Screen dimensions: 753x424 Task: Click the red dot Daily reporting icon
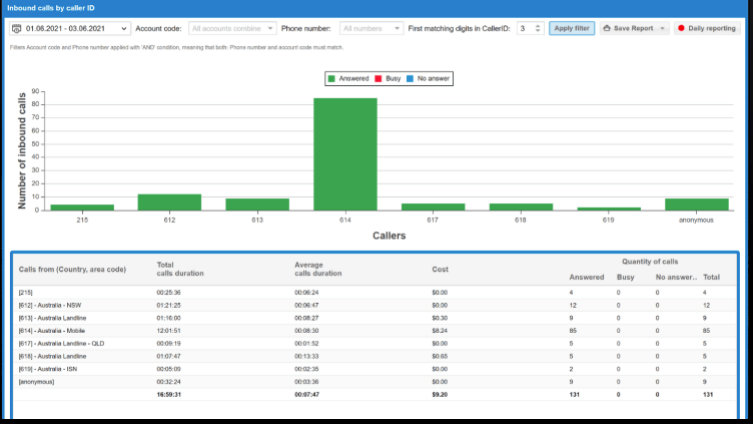coord(682,29)
